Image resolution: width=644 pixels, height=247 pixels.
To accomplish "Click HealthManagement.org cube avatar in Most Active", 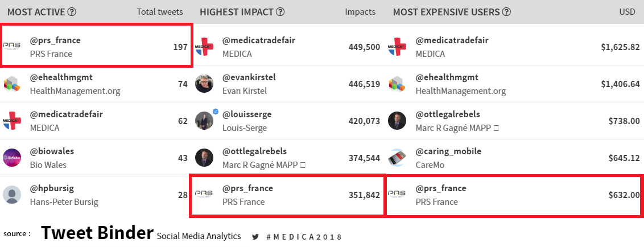I will 11,84.
